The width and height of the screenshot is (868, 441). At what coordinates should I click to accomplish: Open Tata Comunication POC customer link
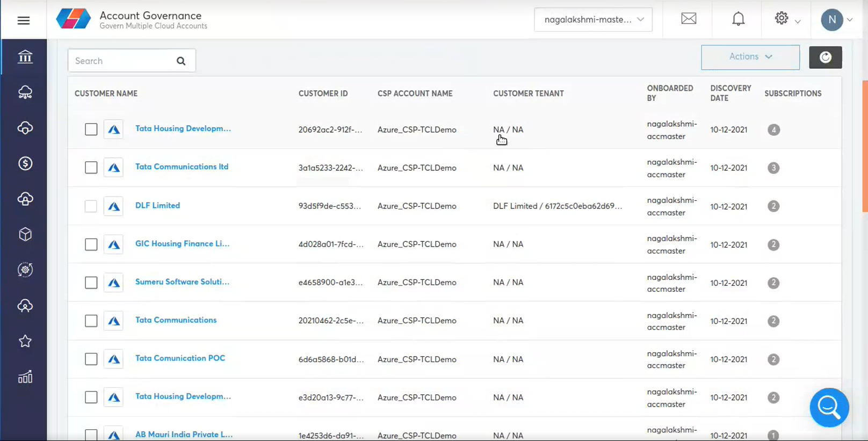point(180,358)
